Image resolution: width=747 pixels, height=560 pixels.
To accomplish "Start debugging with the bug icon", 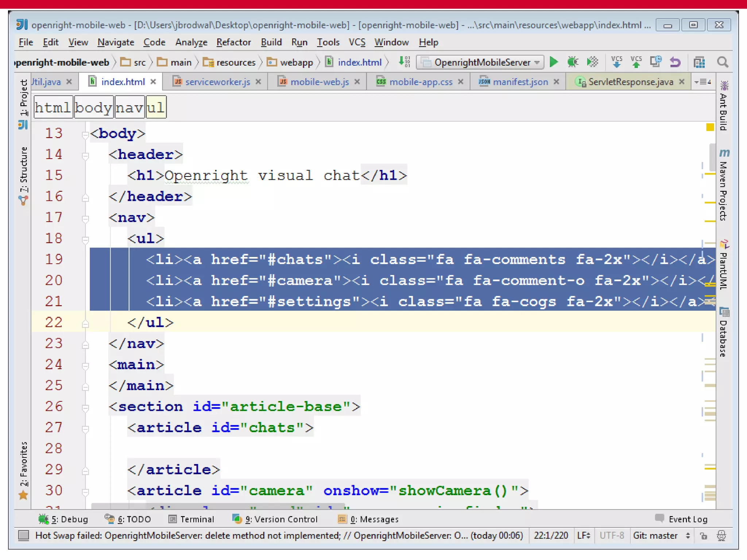I will [573, 62].
